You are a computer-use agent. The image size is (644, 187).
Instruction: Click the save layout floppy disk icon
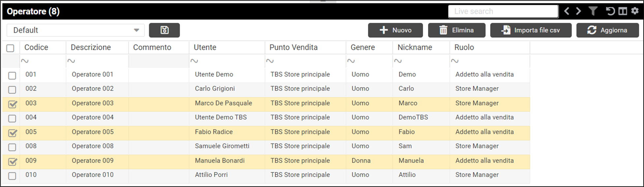pyautogui.click(x=164, y=30)
